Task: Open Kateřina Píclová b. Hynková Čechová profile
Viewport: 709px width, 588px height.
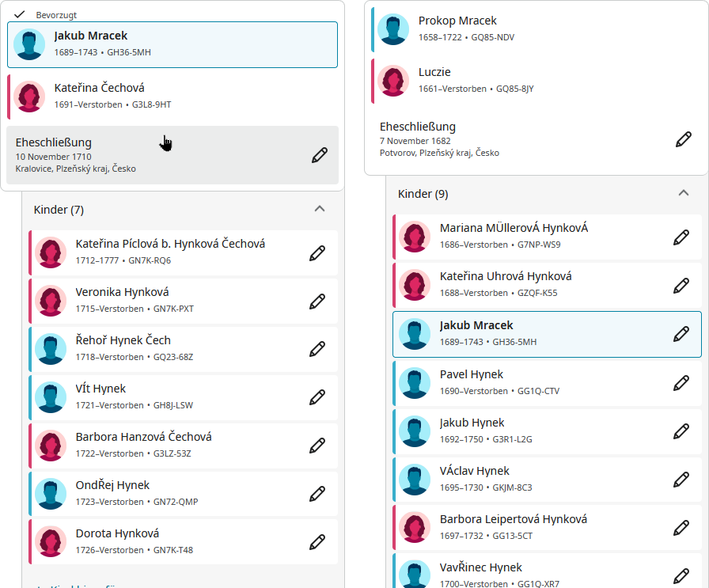Action: pos(170,244)
